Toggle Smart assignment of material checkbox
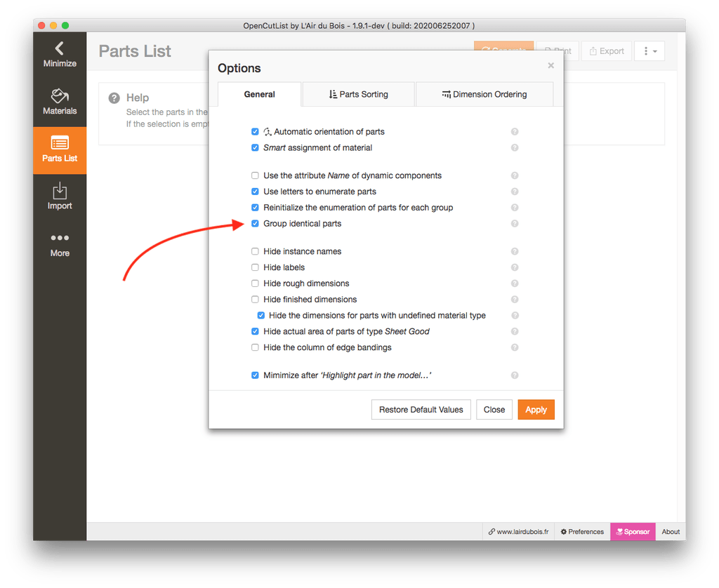Viewport: 719px width, 588px height. [255, 148]
